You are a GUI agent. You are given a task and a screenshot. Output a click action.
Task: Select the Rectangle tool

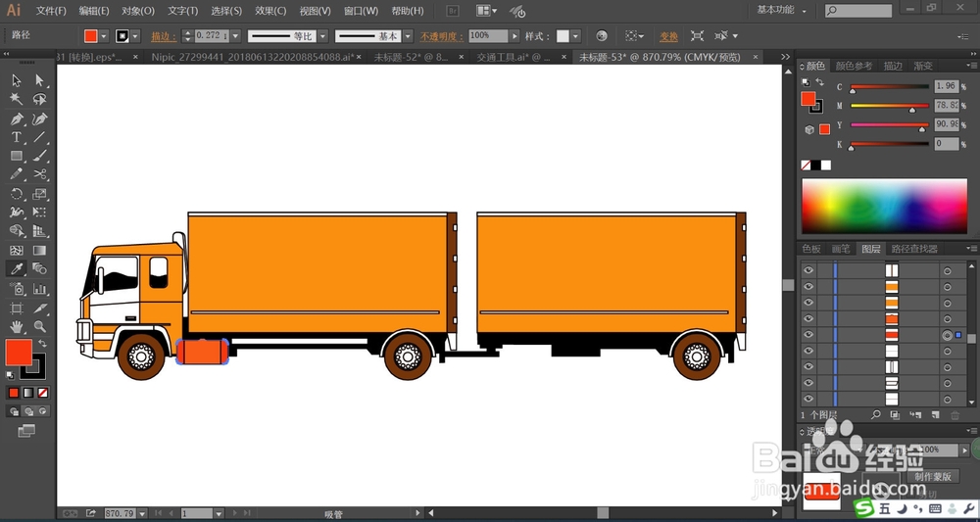(x=17, y=156)
